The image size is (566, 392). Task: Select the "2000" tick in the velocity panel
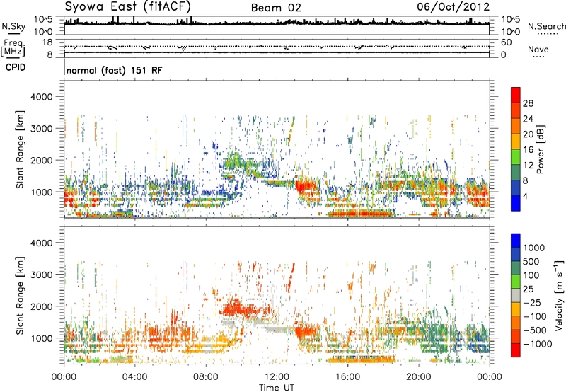41,306
